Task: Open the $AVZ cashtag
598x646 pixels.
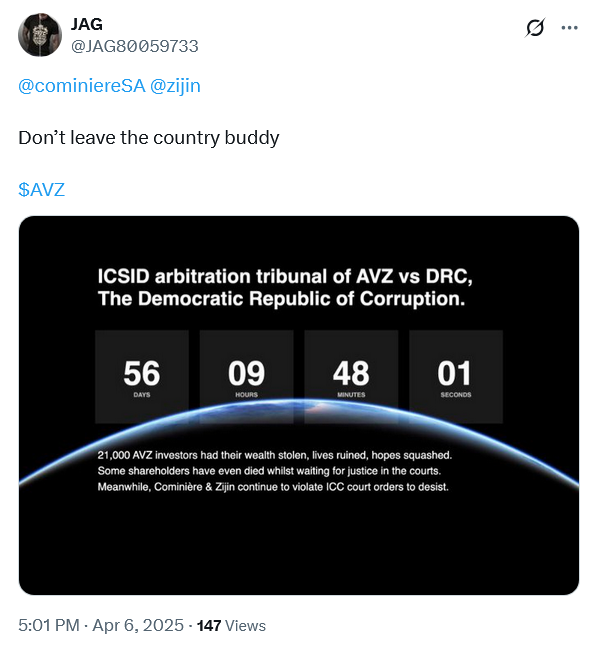Action: 42,190
